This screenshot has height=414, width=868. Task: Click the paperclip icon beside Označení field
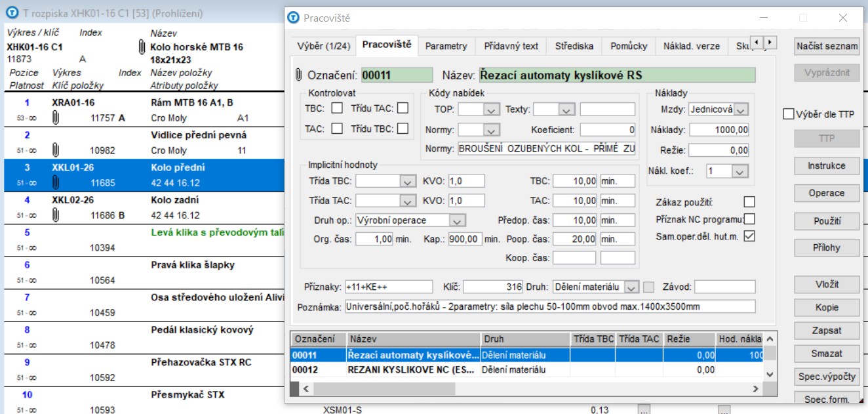[300, 75]
